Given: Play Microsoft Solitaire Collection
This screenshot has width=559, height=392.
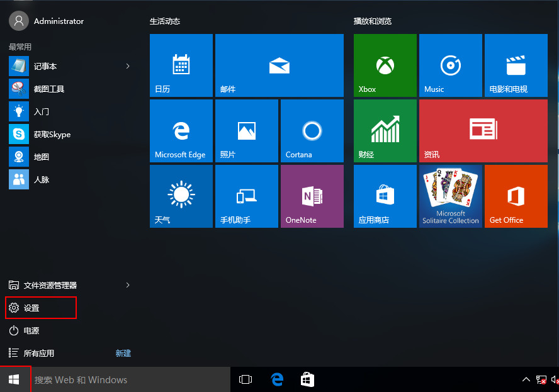Looking at the screenshot, I should click(450, 196).
